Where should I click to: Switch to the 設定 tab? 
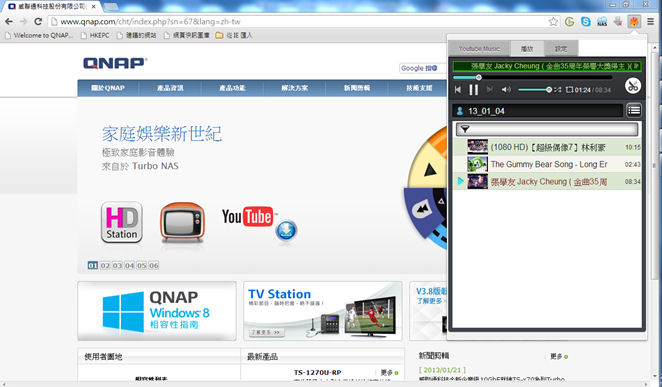click(x=561, y=49)
